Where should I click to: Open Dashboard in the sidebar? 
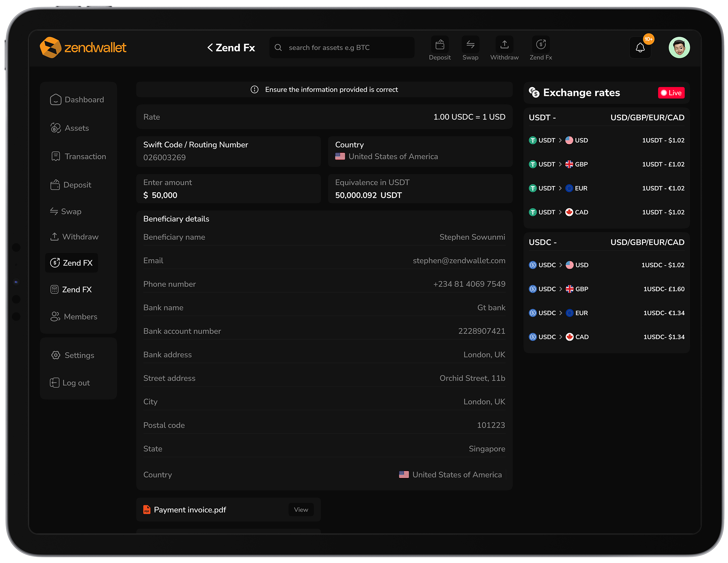pyautogui.click(x=77, y=100)
